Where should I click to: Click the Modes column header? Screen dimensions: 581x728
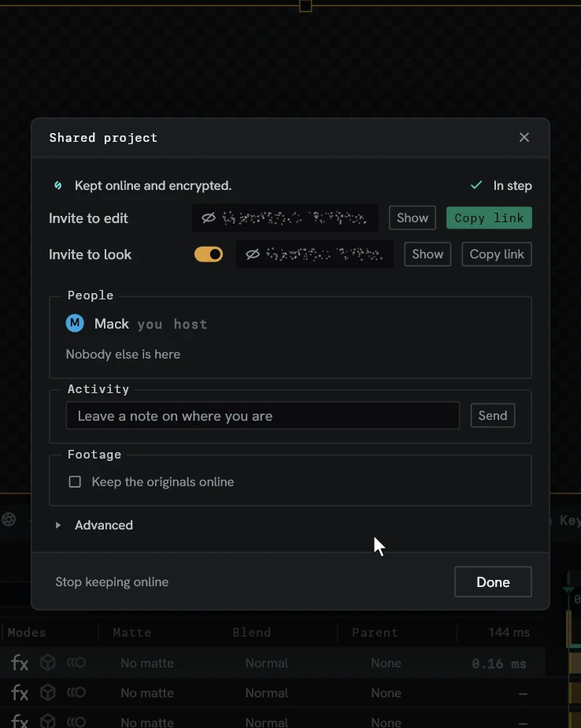tap(27, 633)
